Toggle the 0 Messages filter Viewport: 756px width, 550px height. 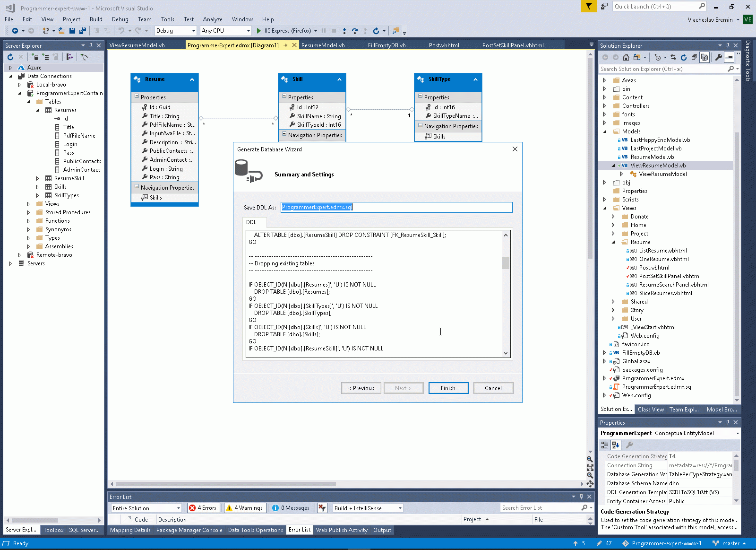(x=291, y=508)
